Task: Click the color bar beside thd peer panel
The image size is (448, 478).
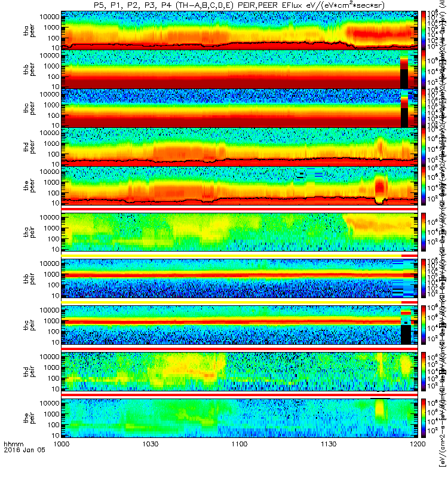Action: 424,146
